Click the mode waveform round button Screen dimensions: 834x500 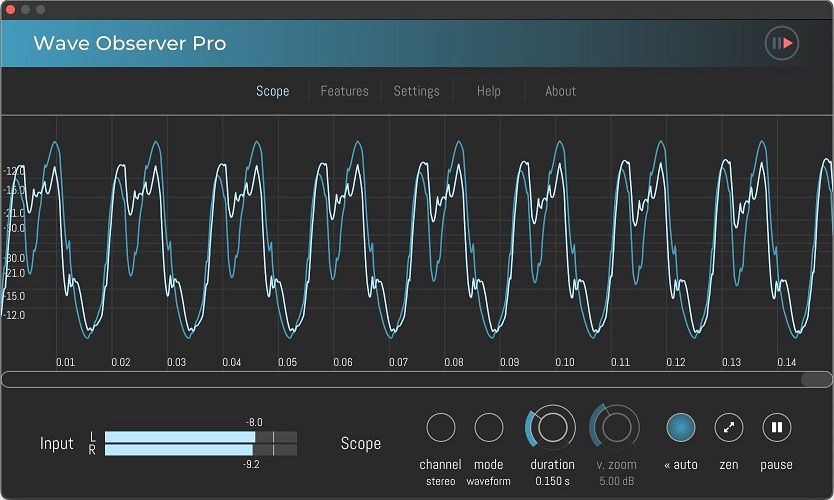coord(488,427)
